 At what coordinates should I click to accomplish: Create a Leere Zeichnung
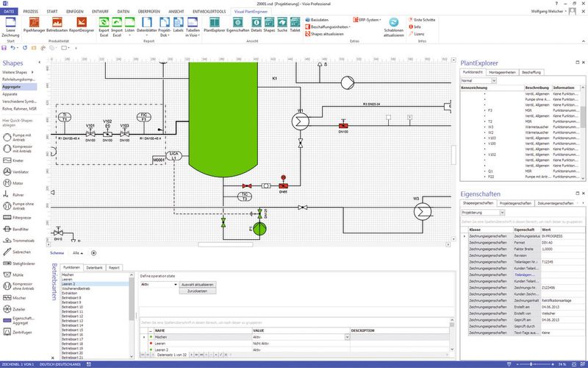point(10,27)
